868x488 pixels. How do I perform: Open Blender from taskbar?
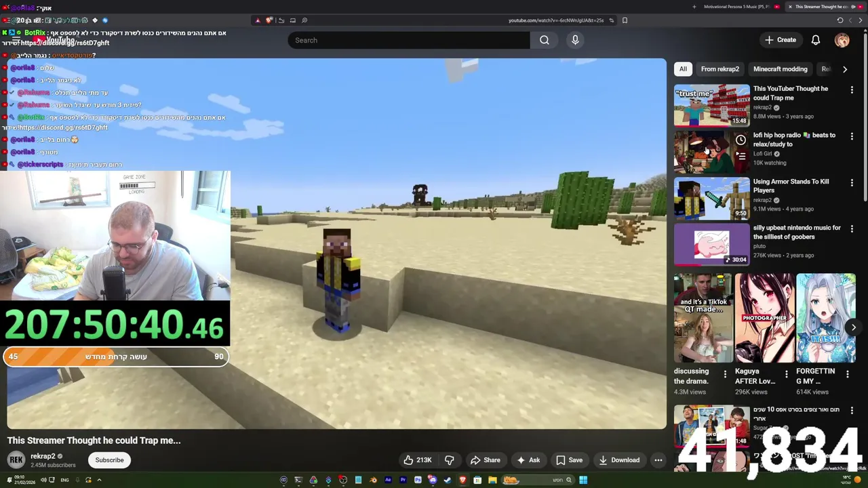coord(374,481)
